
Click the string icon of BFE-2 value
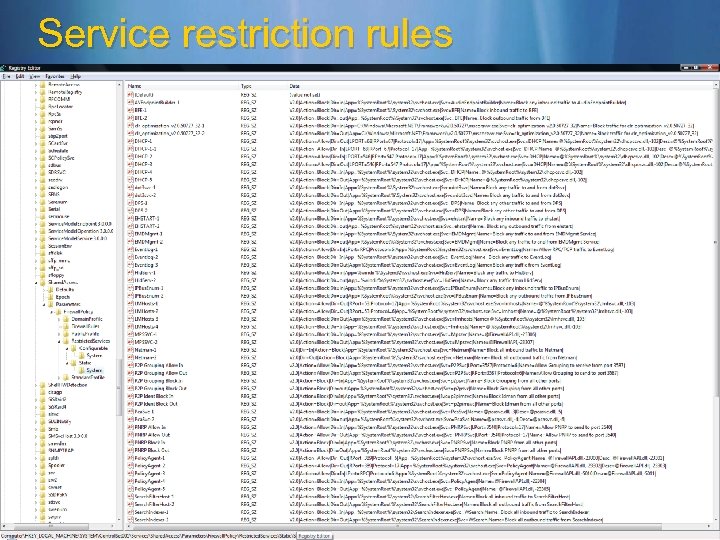pos(130,118)
